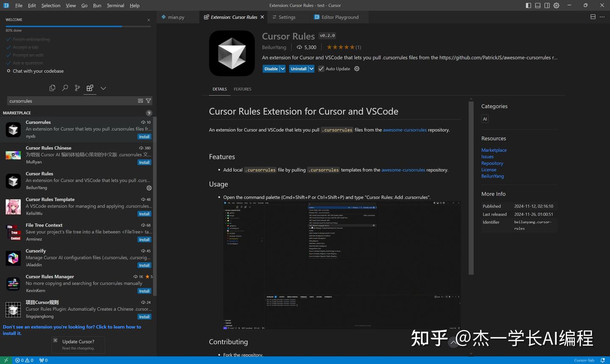Image resolution: width=610 pixels, height=364 pixels.
Task: Open the Explorer files icon in sidebar
Action: tap(52, 88)
